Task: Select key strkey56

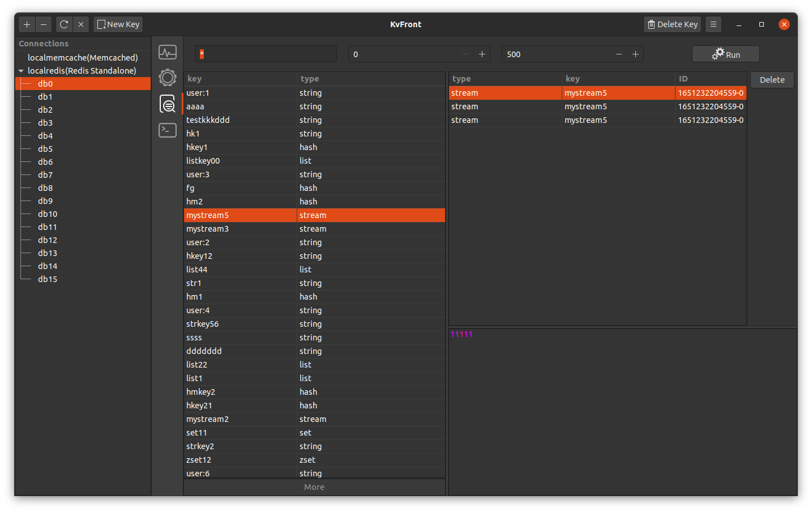Action: (314, 324)
